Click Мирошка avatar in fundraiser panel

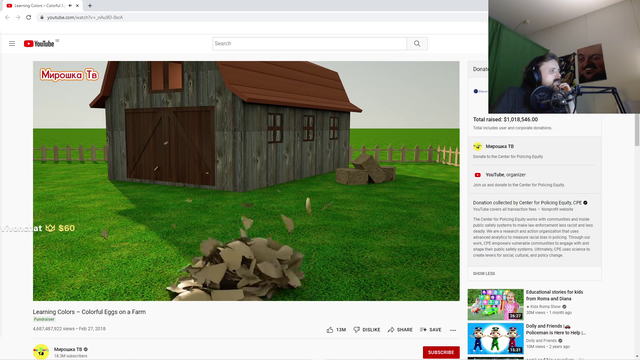(x=478, y=146)
